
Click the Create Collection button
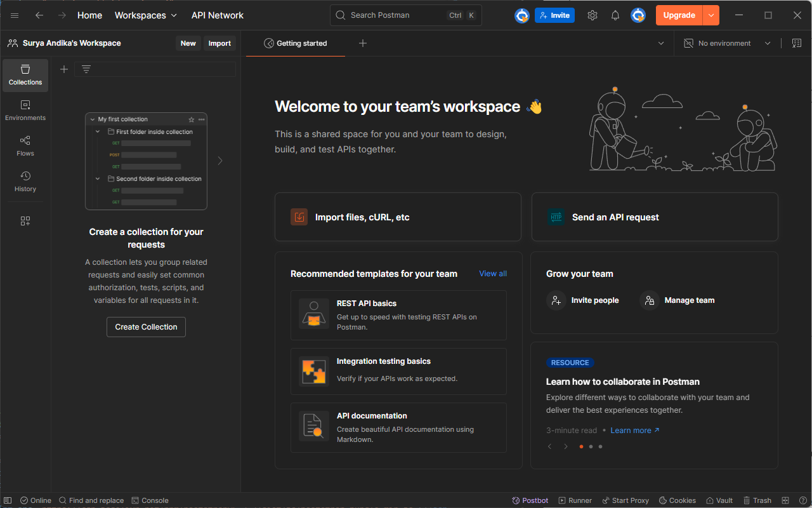[x=146, y=327]
